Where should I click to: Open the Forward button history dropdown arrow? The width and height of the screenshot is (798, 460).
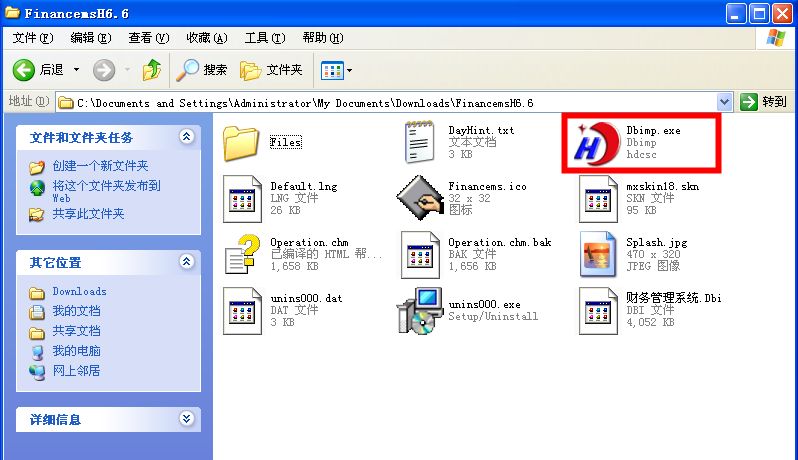127,70
